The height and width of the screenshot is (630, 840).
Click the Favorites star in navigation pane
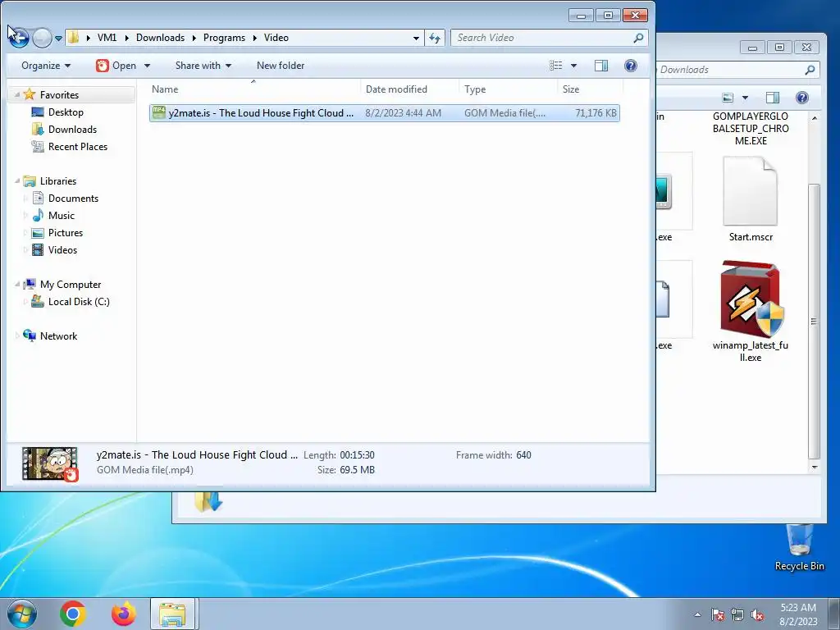pyautogui.click(x=30, y=94)
